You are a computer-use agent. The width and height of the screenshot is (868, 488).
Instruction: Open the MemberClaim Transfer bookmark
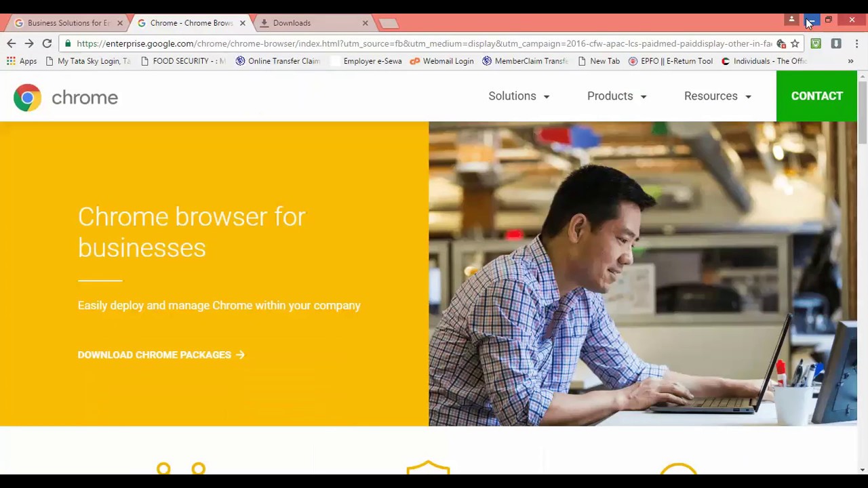click(525, 61)
